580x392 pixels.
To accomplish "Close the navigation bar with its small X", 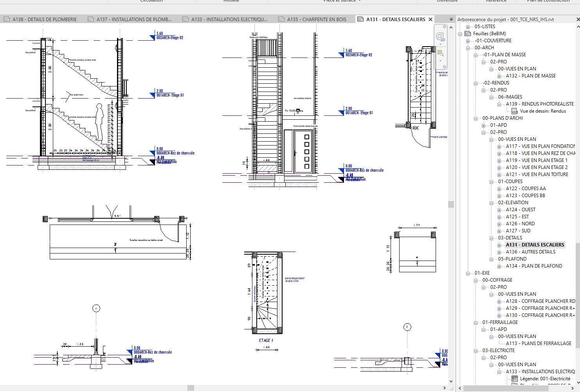I will coord(445,27).
